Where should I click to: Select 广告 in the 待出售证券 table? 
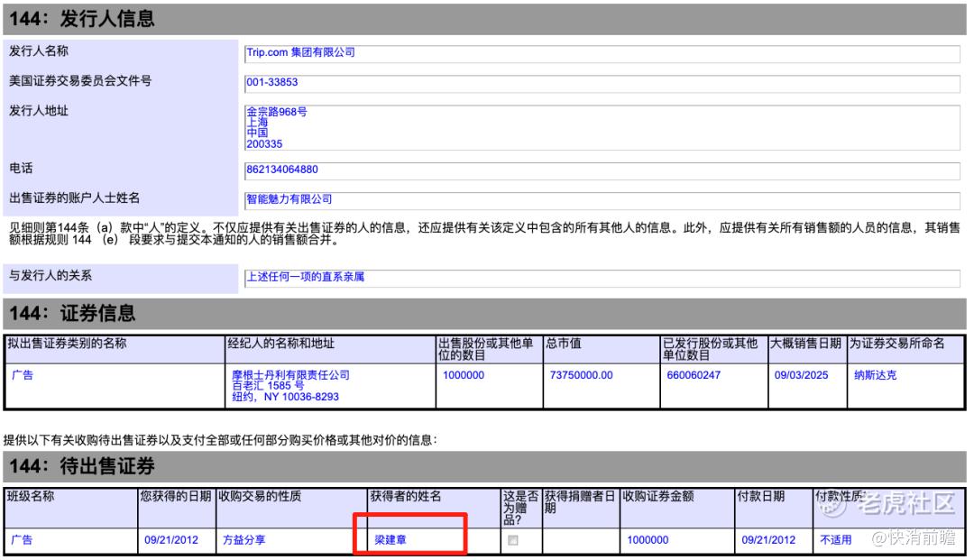[23, 540]
